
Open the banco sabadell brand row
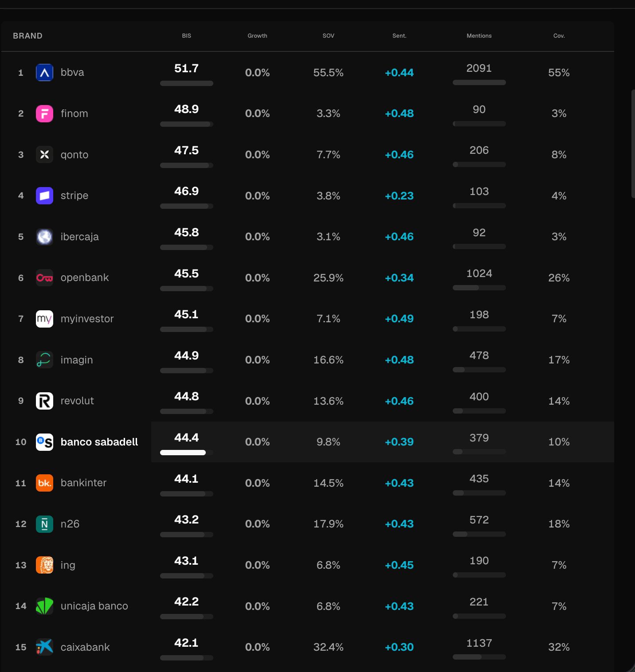click(99, 442)
